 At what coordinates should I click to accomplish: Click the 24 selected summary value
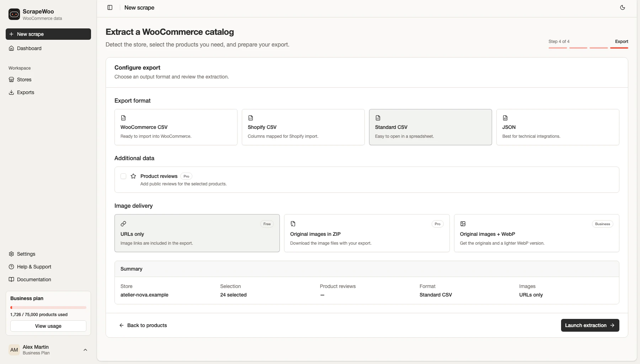click(x=233, y=295)
